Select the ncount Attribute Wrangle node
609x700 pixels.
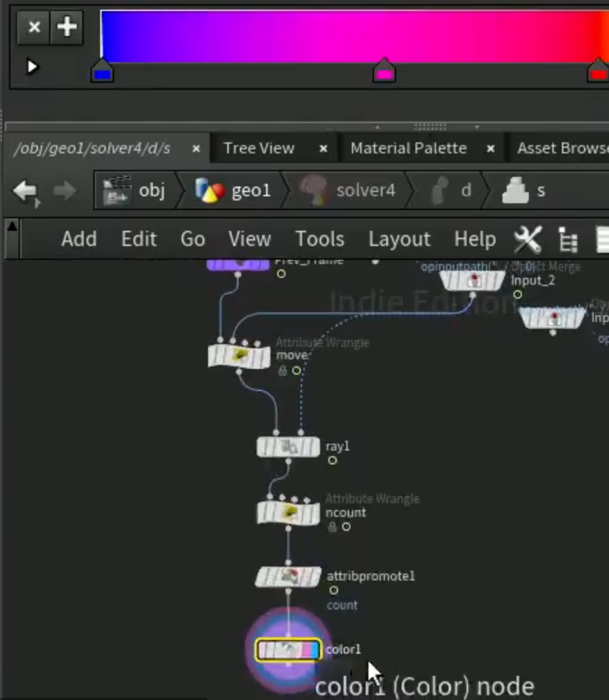click(288, 513)
